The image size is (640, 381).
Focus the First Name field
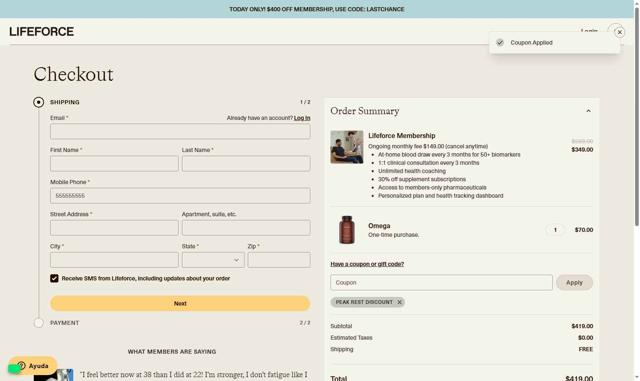[114, 163]
